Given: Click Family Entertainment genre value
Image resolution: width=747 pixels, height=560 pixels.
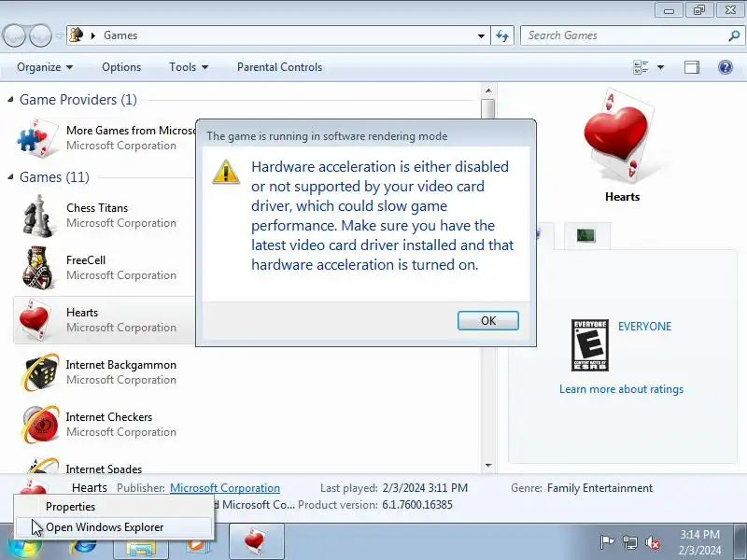Looking at the screenshot, I should coord(599,488).
